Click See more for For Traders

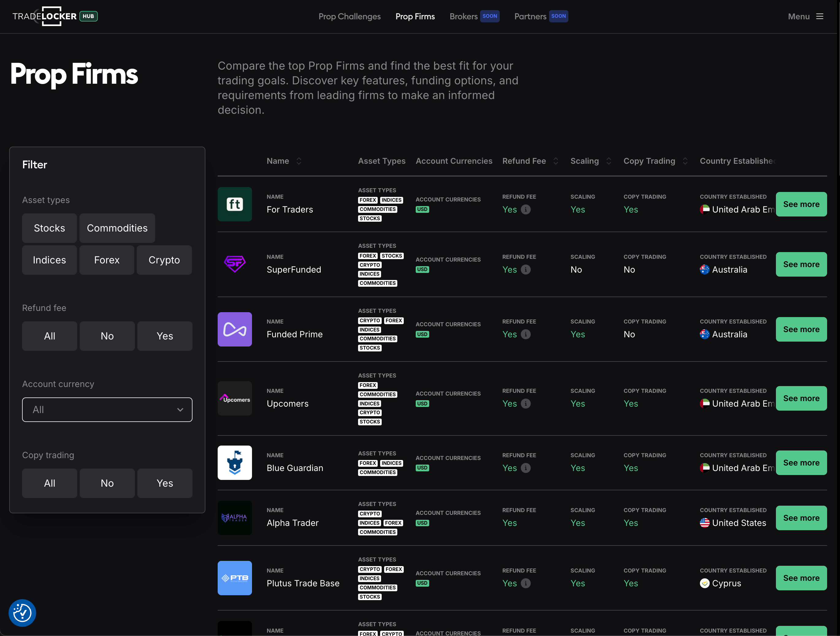pos(801,204)
